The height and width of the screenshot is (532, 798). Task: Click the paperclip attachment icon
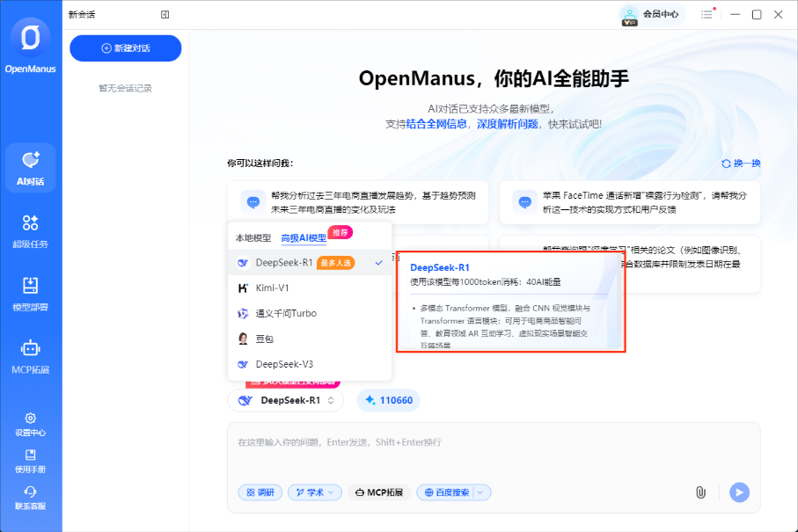tap(700, 492)
